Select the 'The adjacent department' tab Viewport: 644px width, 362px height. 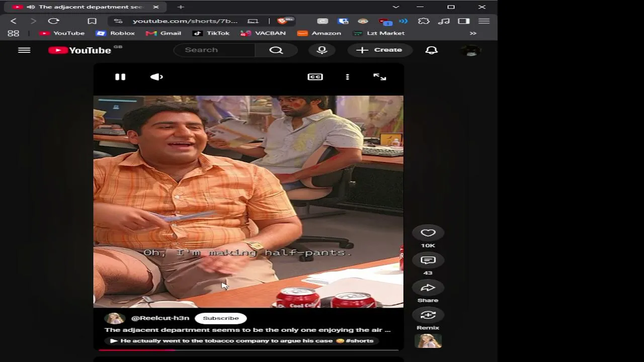(x=85, y=7)
